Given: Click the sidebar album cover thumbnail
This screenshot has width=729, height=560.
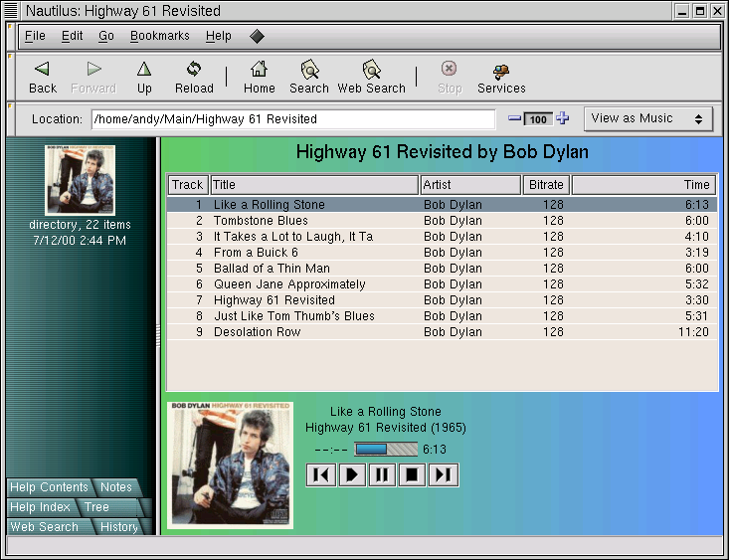Looking at the screenshot, I should click(80, 180).
